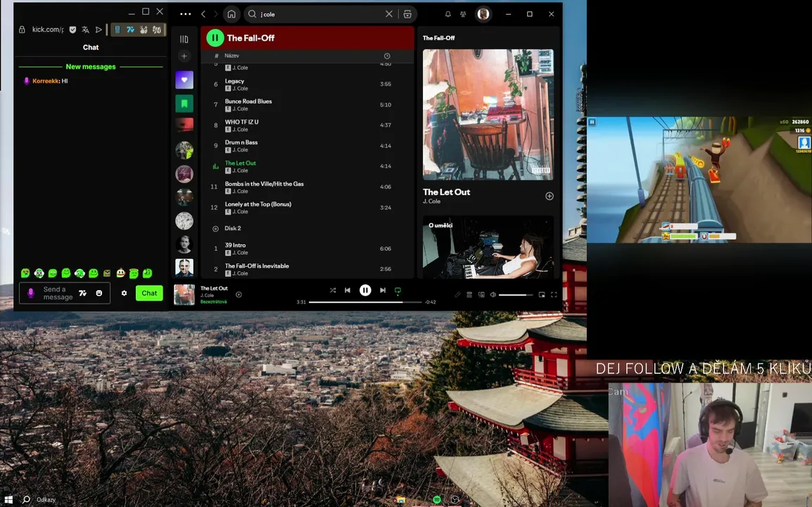Click the Bezeztrátová lossless label
The height and width of the screenshot is (507, 812).
click(x=213, y=301)
